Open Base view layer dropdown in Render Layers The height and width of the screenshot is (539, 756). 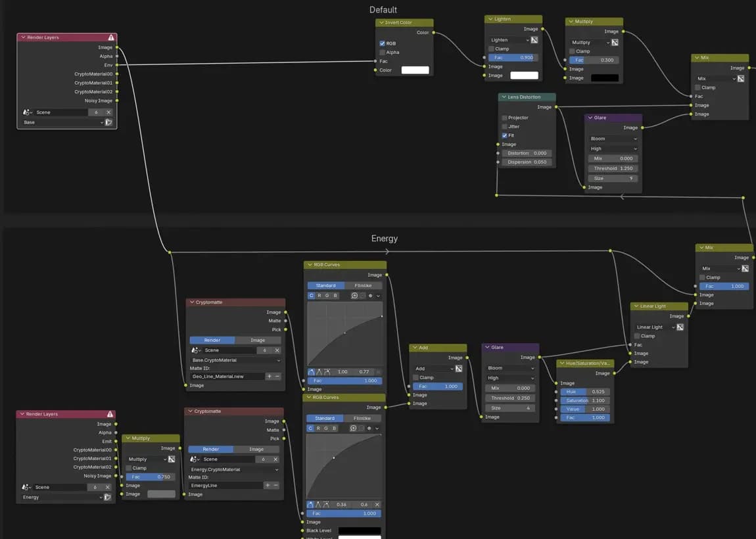tap(63, 122)
